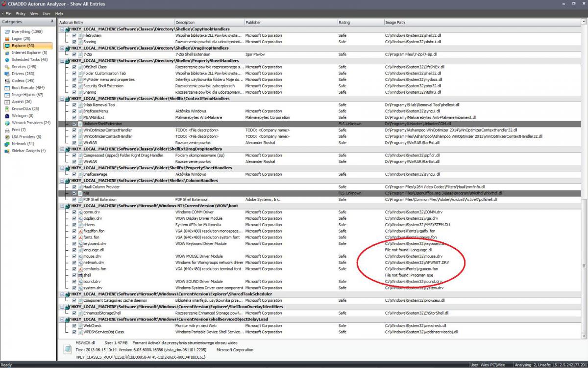Open the User menu
This screenshot has height=368, width=588.
[47, 14]
